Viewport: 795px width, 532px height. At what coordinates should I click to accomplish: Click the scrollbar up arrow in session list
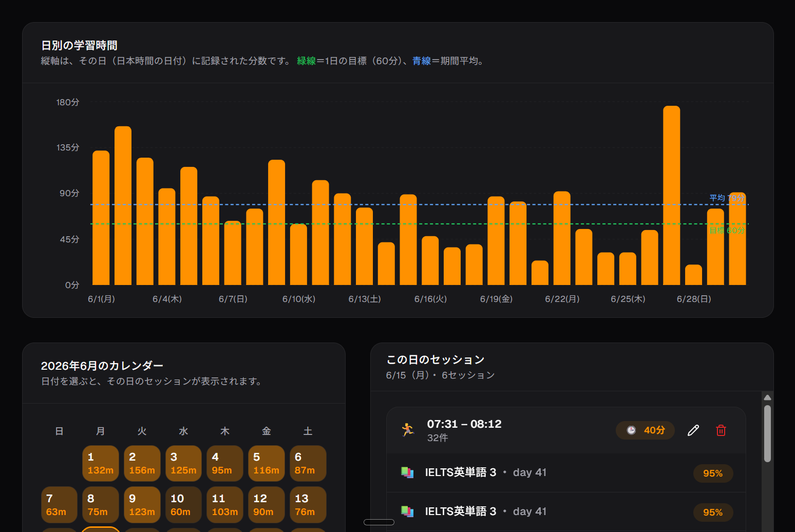coord(767,397)
